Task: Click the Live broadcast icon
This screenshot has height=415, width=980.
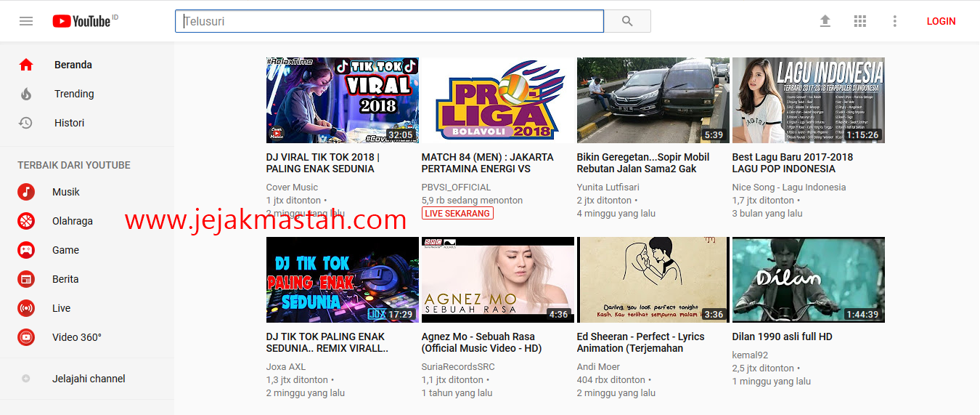Action: click(26, 308)
